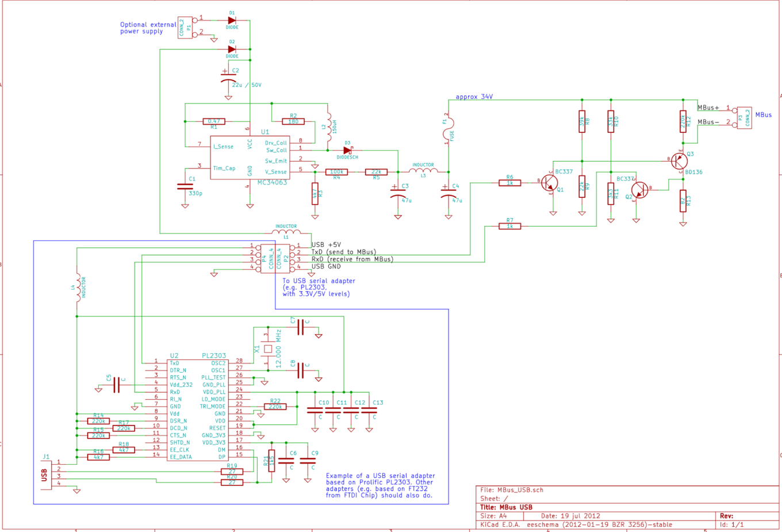Click the F1 fuse symbol
The width and height of the screenshot is (782, 532).
point(448,128)
